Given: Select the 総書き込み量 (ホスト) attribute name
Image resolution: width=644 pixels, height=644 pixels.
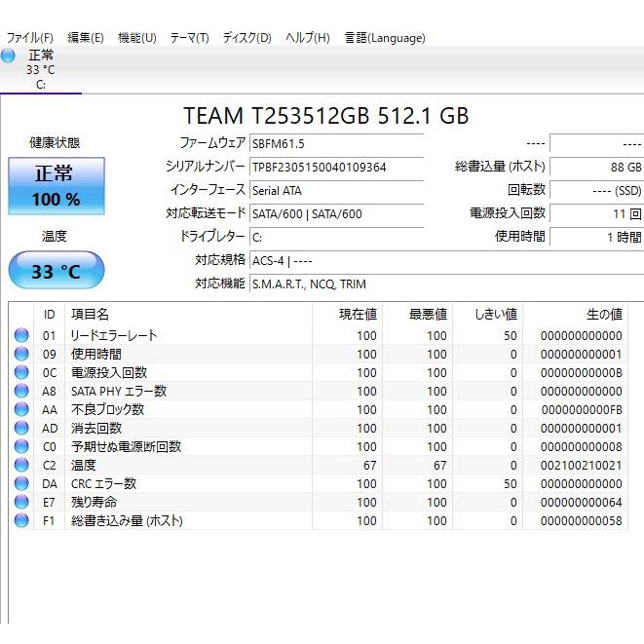Looking at the screenshot, I should click(x=127, y=521).
